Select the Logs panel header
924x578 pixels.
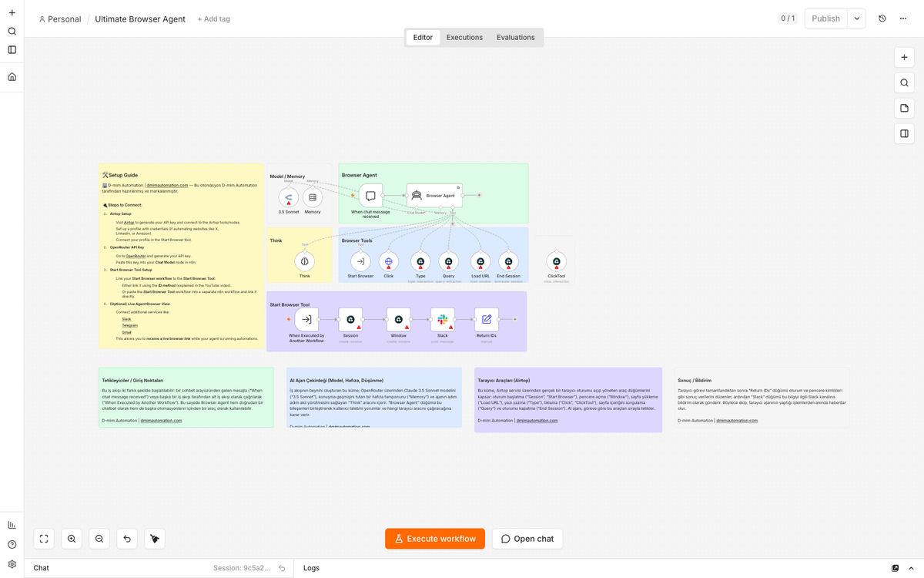pos(311,568)
